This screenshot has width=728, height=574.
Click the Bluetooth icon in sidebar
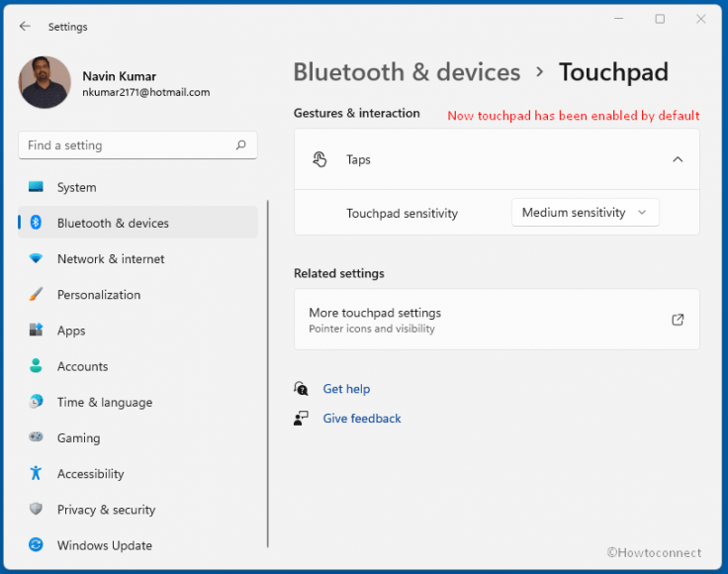click(x=36, y=223)
